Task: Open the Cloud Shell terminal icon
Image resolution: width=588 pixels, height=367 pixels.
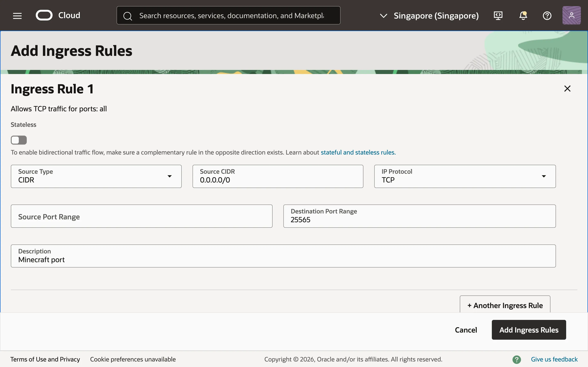Action: click(x=498, y=15)
